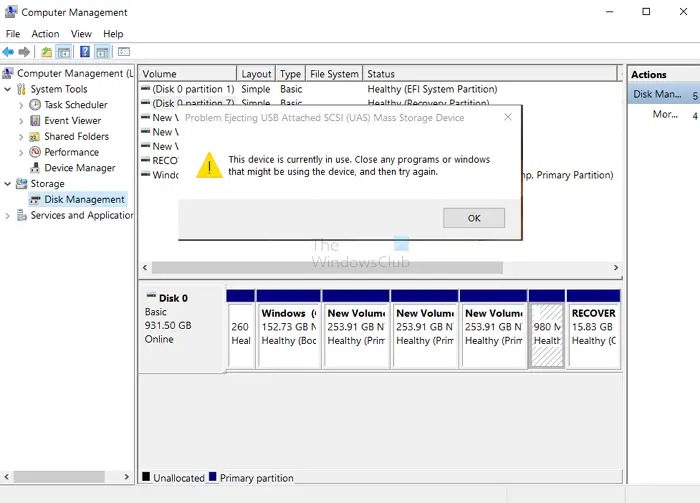Viewport: 700px width, 503px height.
Task: Sort by the Type column header
Action: point(290,74)
